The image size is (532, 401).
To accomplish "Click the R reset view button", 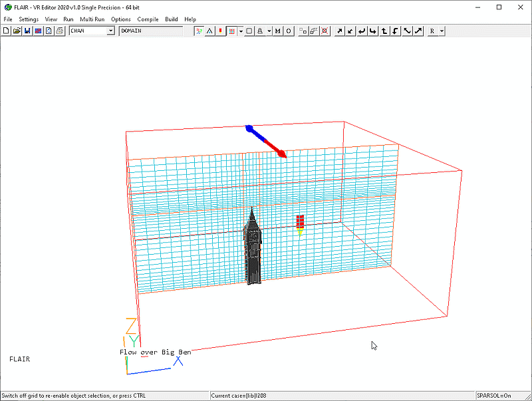I will click(432, 31).
